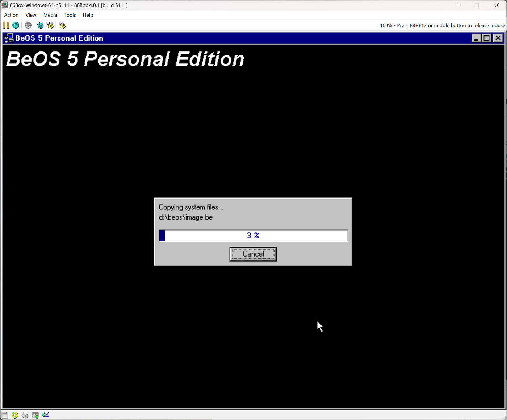Screen dimensions: 507x420
Task: Click the 86Box app icon in title bar
Action: pos(5,5)
